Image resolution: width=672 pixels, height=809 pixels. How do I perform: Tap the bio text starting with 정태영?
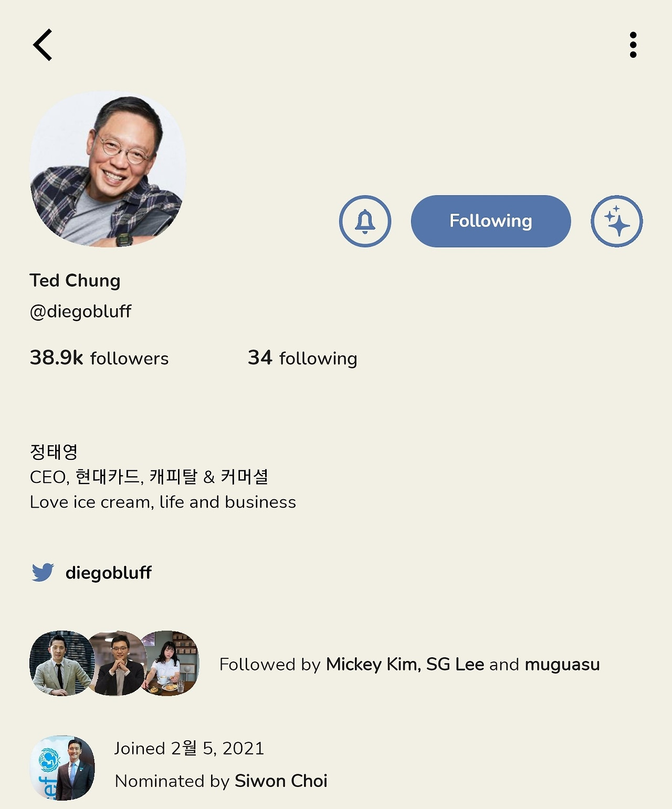pos(163,477)
